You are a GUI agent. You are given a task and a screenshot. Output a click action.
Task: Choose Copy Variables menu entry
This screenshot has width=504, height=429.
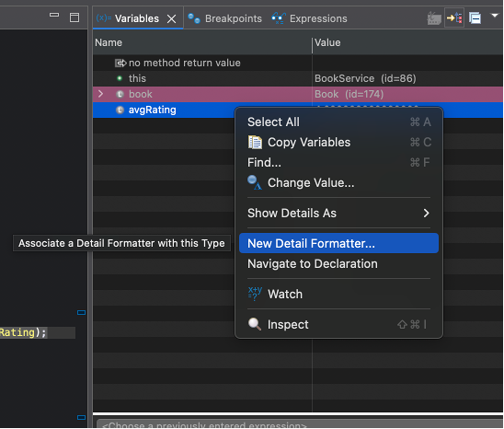coord(338,143)
